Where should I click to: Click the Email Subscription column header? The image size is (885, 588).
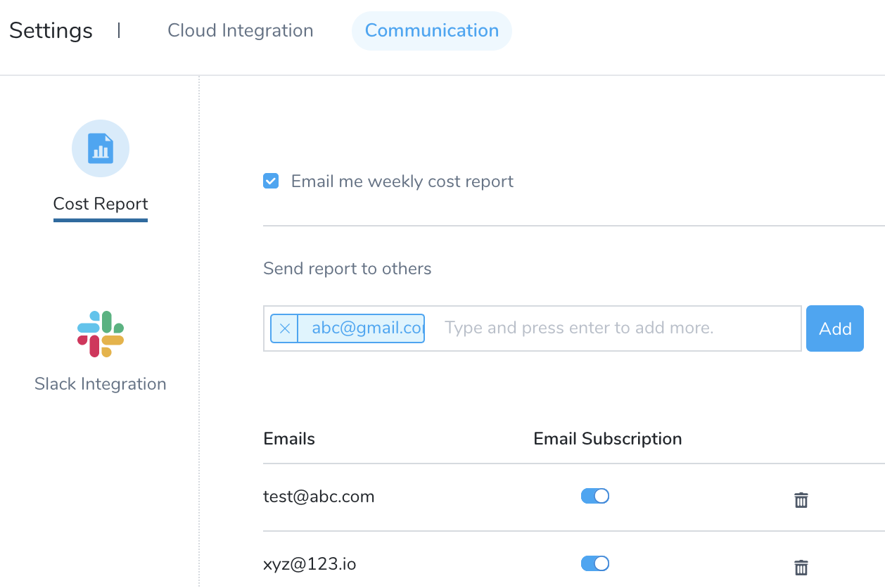pos(608,439)
